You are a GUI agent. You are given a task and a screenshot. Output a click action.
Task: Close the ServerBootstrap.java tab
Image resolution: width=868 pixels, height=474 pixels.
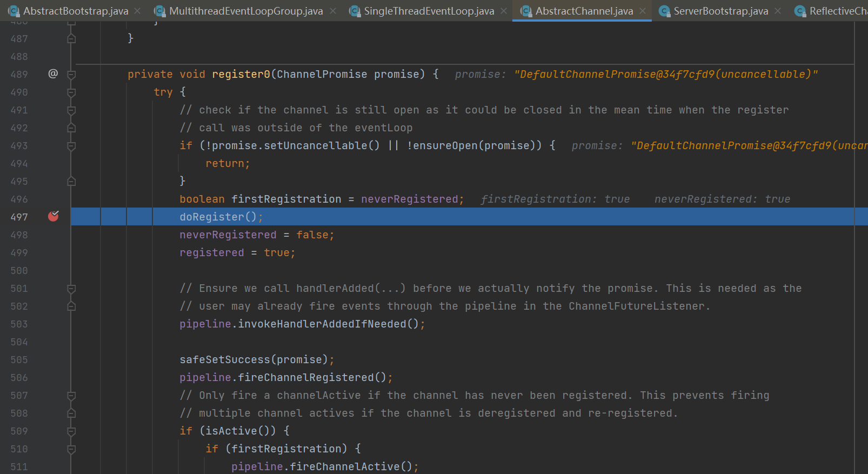click(x=778, y=11)
